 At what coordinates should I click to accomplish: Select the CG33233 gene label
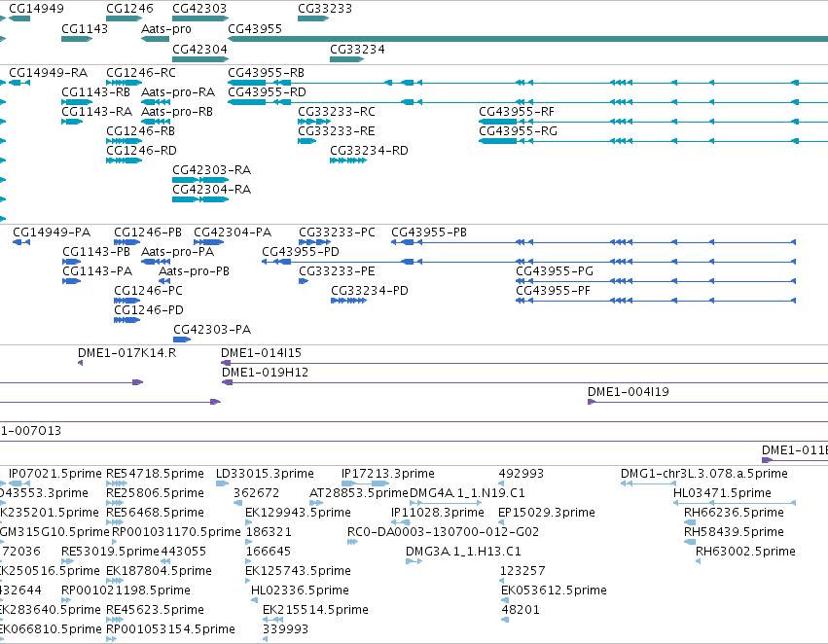tap(325, 9)
